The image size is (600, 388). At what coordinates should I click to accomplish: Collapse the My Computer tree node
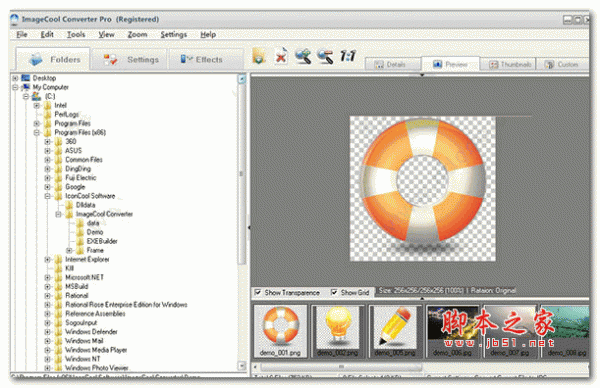pos(15,87)
